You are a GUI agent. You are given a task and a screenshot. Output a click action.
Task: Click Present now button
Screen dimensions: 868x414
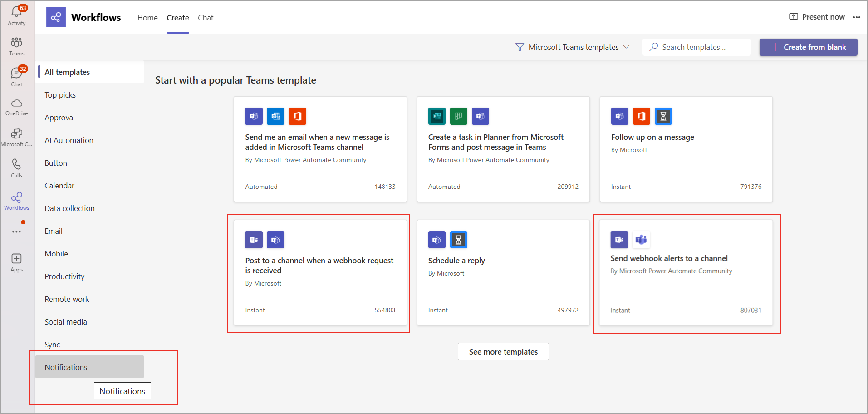[x=817, y=17]
